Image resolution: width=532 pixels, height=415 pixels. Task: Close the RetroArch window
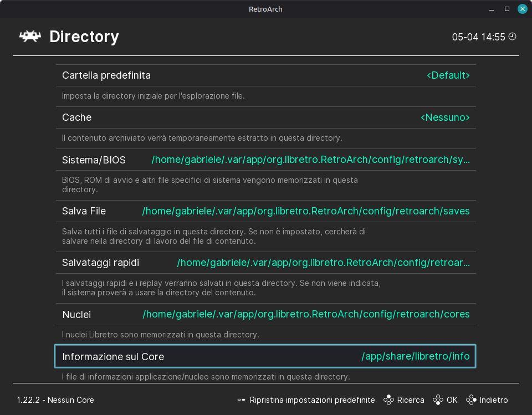(523, 9)
